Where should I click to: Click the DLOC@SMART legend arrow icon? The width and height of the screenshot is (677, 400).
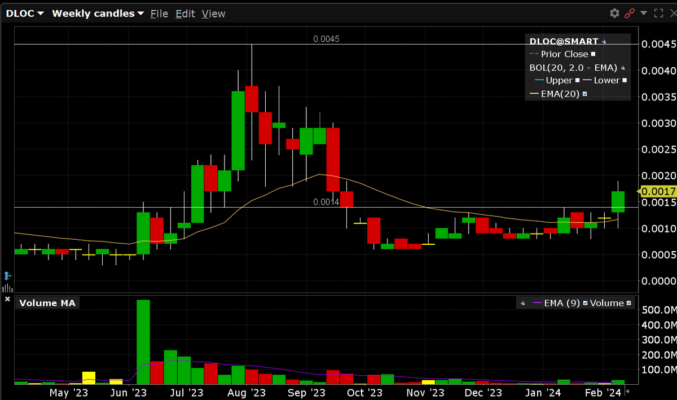pos(604,41)
